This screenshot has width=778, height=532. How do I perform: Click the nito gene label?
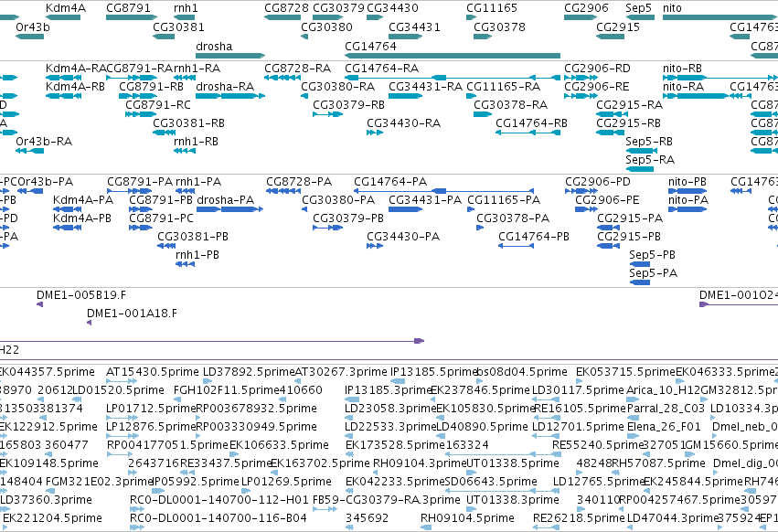672,8
